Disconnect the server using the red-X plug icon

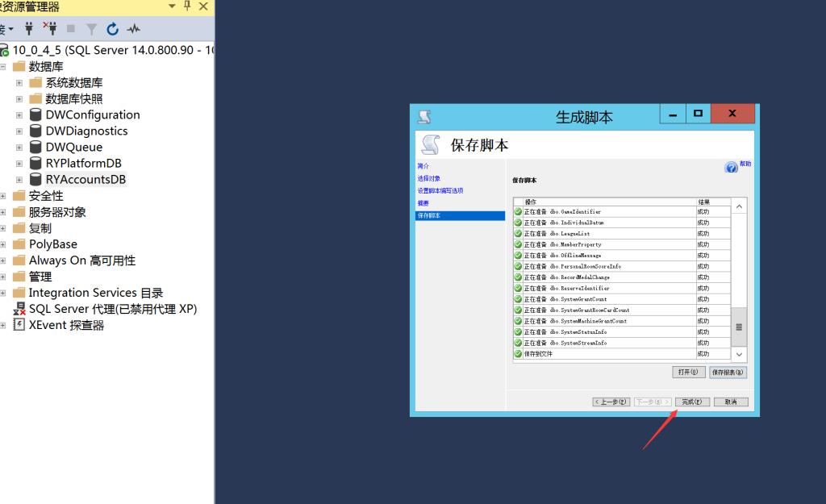click(51, 29)
